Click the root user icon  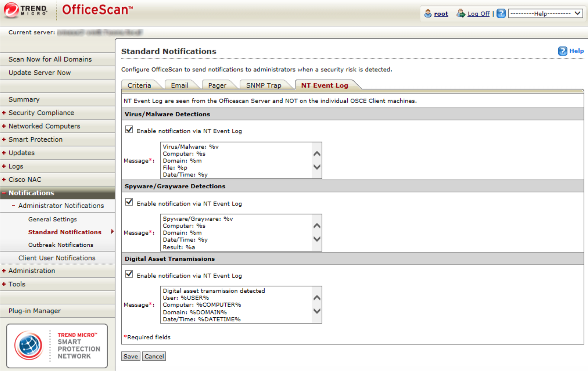[x=428, y=14]
